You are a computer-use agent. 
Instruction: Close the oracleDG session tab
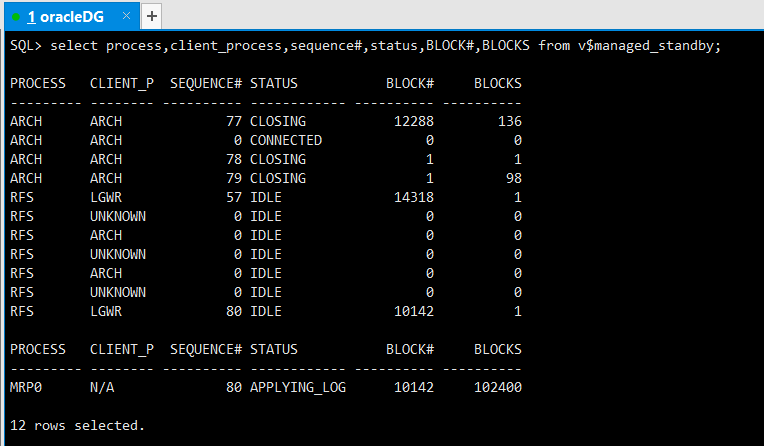[126, 16]
